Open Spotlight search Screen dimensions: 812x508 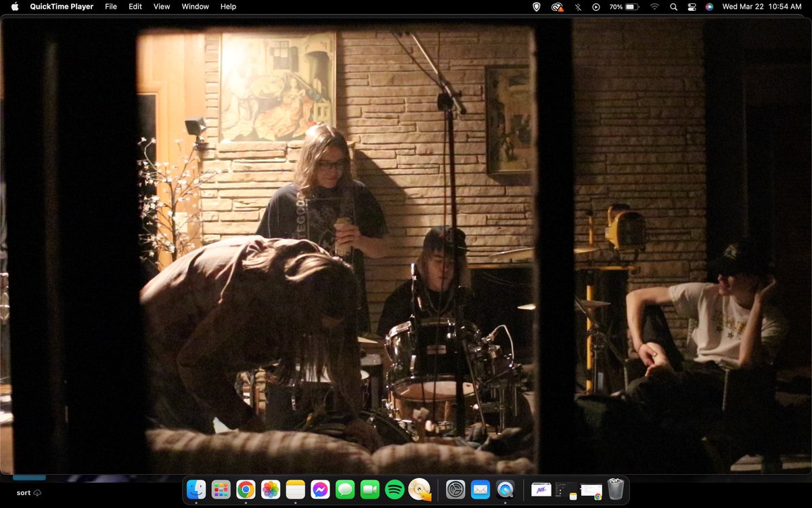click(673, 7)
